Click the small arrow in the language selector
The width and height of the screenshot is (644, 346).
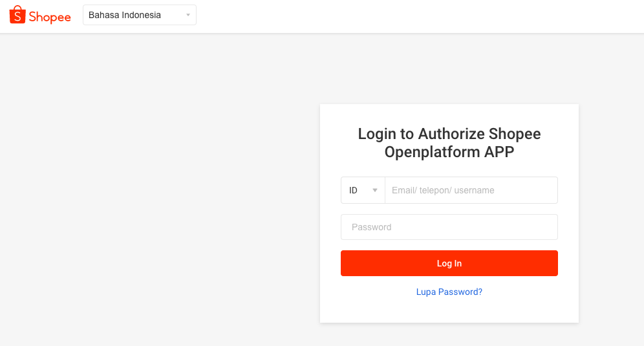pos(188,16)
